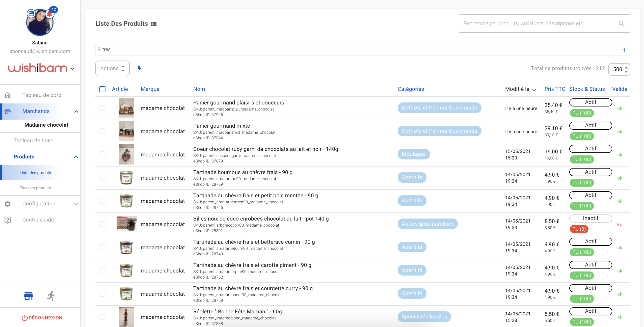644x327 pixels.
Task: Click the red TU (0) stock badge
Action: (x=579, y=229)
